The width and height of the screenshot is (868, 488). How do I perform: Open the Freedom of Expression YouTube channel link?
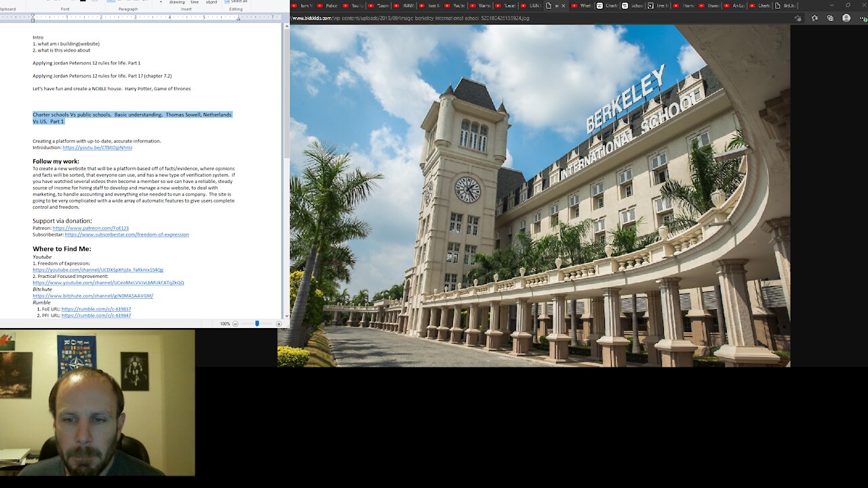pos(98,270)
